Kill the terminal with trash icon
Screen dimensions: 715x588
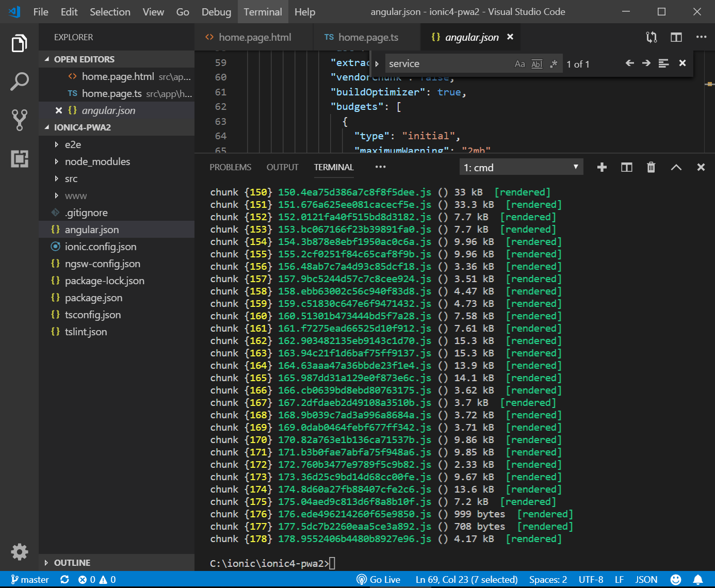(651, 167)
